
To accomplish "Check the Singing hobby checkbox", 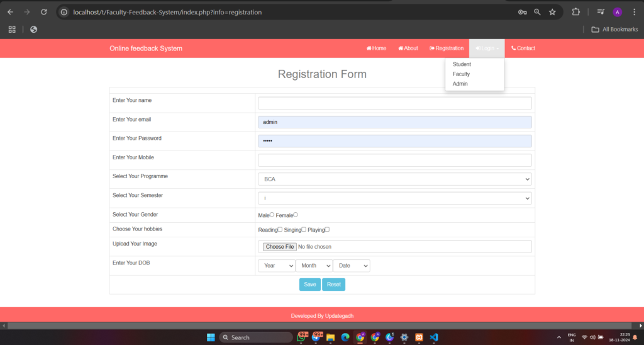I will coord(304,229).
